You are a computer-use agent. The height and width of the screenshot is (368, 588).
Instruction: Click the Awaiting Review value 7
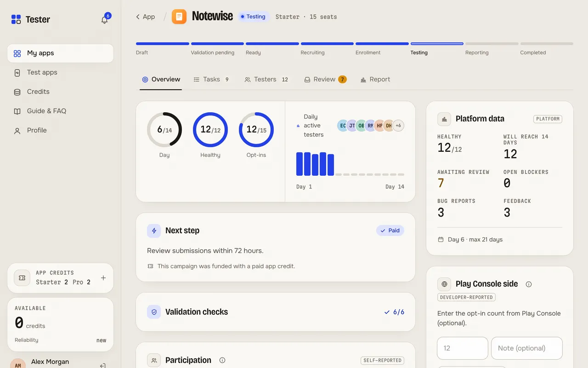click(x=441, y=183)
